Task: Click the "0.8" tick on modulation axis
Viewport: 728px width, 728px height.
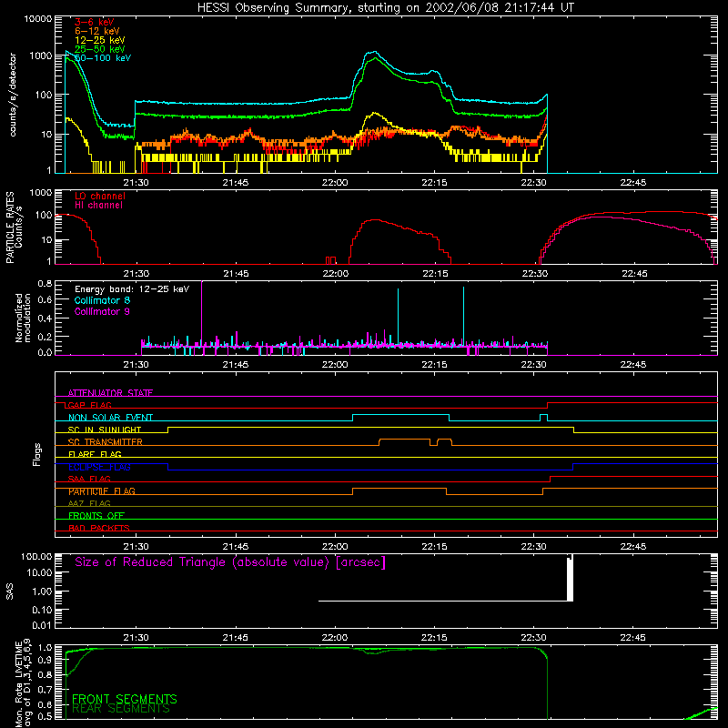Action: (x=45, y=284)
